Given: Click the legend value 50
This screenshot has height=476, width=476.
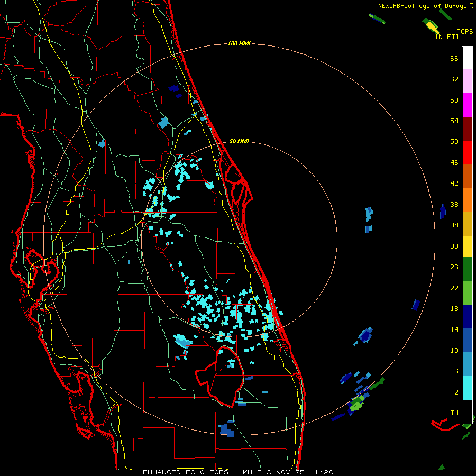Looking at the screenshot, I should point(454,141).
